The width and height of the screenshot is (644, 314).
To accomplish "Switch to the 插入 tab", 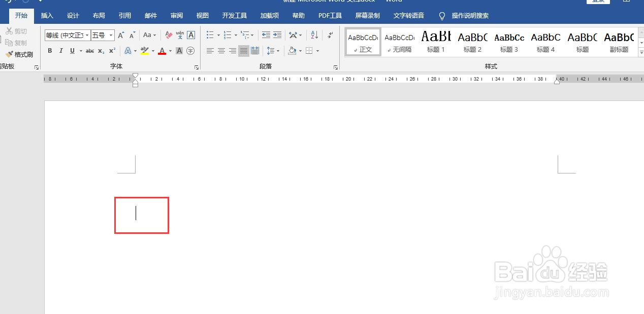I will tap(47, 16).
